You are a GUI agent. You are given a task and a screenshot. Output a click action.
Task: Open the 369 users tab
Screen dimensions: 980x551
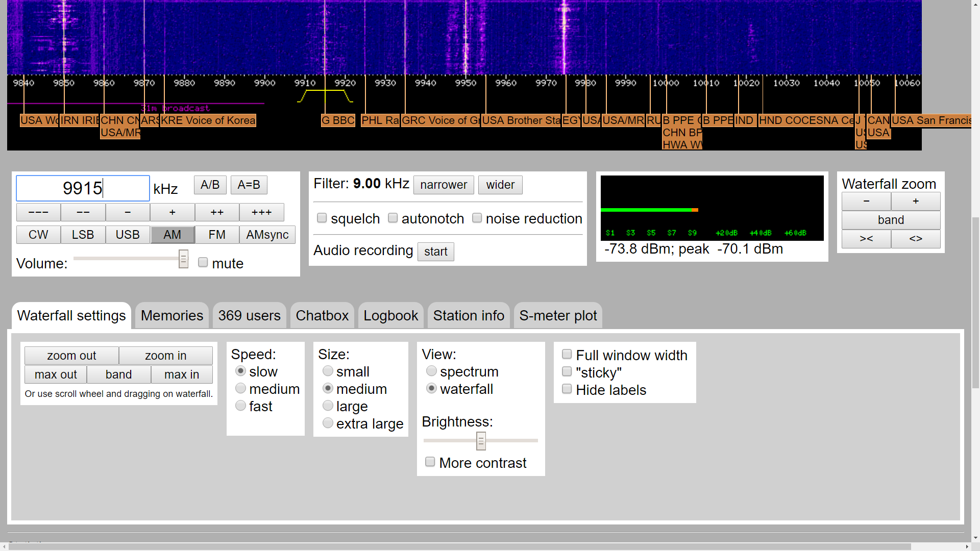pyautogui.click(x=250, y=316)
